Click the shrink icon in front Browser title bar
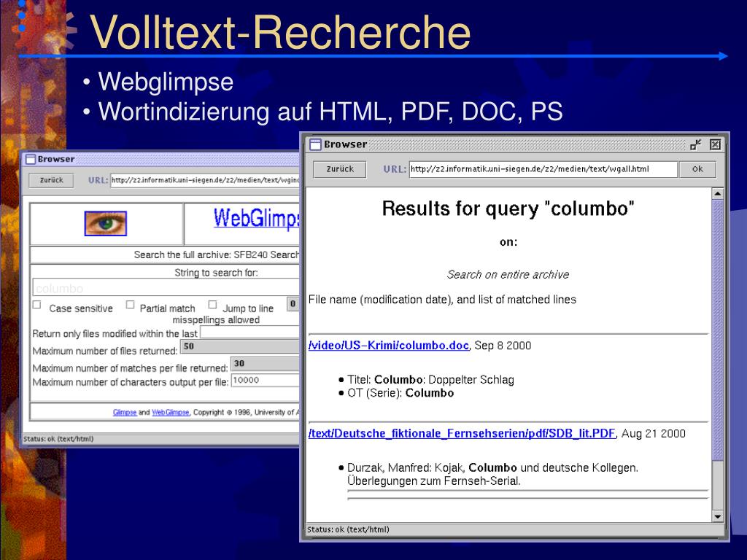This screenshot has height=560, width=747. pyautogui.click(x=696, y=144)
